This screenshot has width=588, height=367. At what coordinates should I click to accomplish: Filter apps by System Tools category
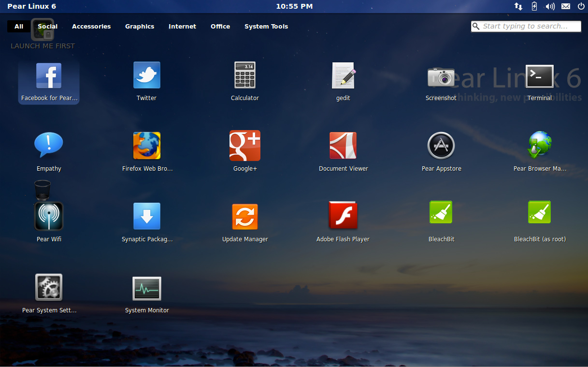[266, 26]
